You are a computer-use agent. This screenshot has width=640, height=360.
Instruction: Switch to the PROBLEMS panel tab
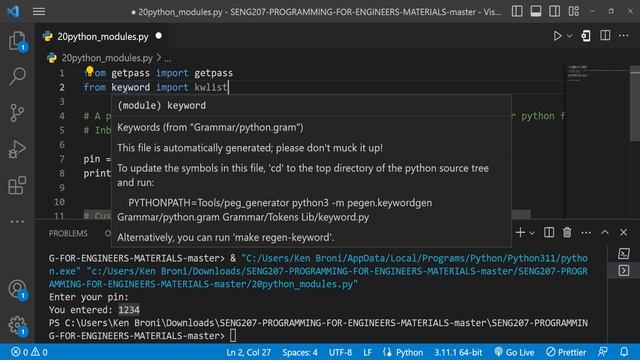[68, 233]
